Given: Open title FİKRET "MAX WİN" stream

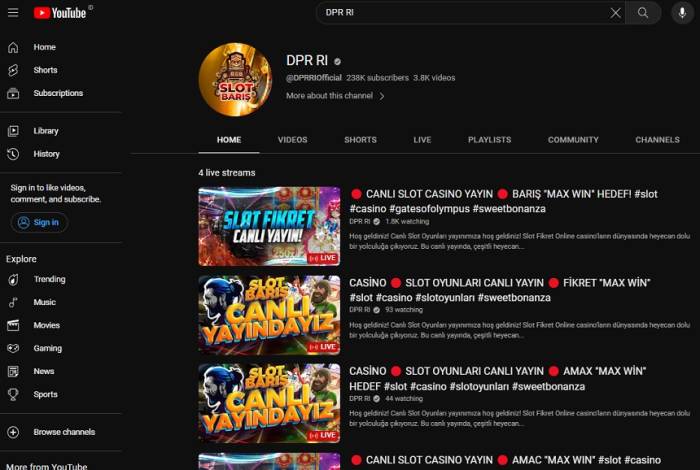Looking at the screenshot, I should tap(500, 290).
